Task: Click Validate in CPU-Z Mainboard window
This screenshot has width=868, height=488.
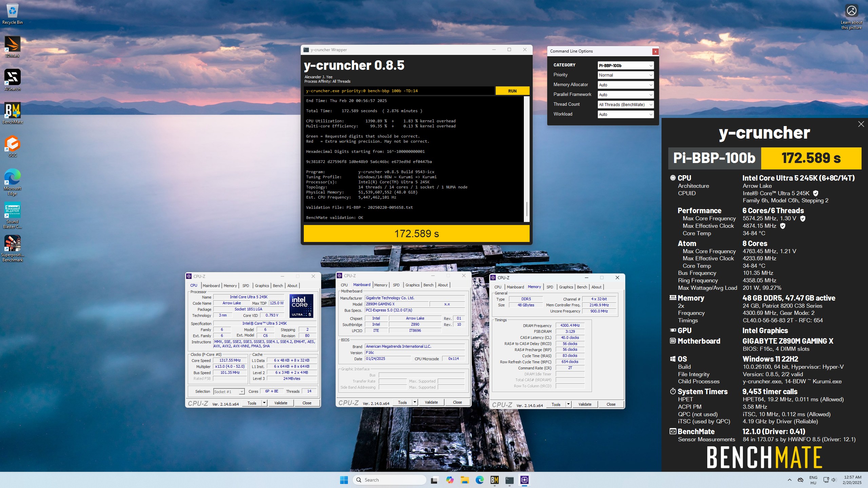Action: point(431,402)
